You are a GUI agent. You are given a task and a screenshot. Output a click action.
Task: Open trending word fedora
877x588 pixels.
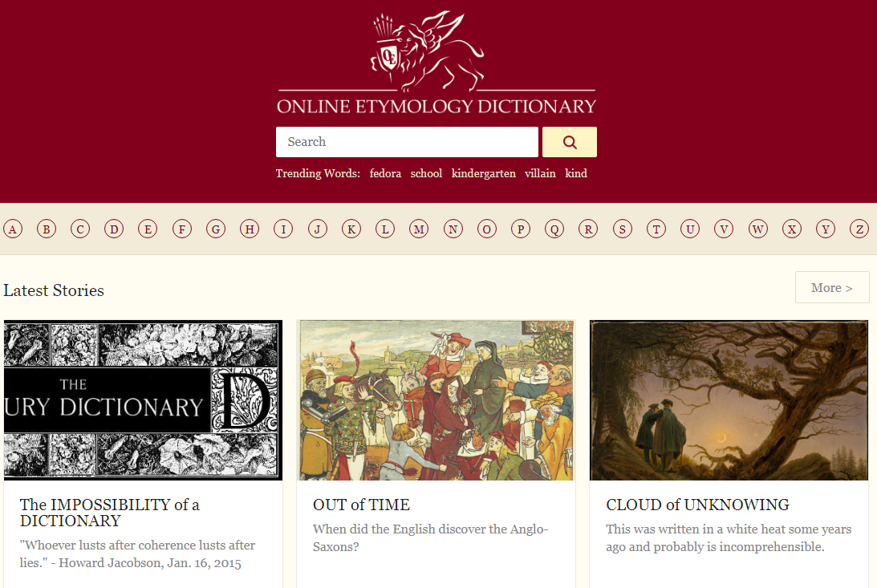coord(385,173)
